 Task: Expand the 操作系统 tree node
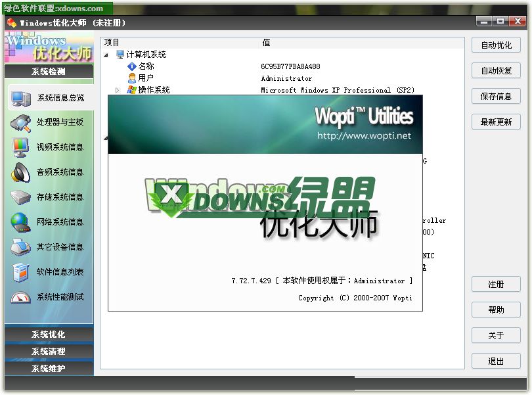click(x=118, y=90)
